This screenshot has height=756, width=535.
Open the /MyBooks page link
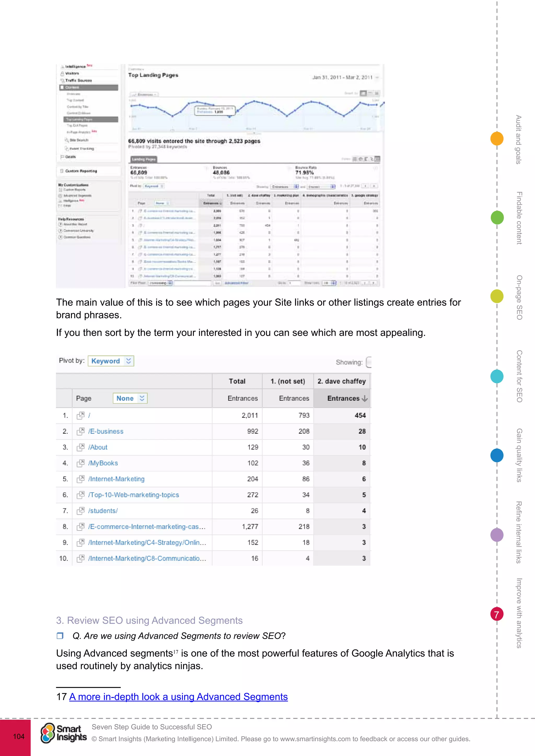[x=103, y=463]
